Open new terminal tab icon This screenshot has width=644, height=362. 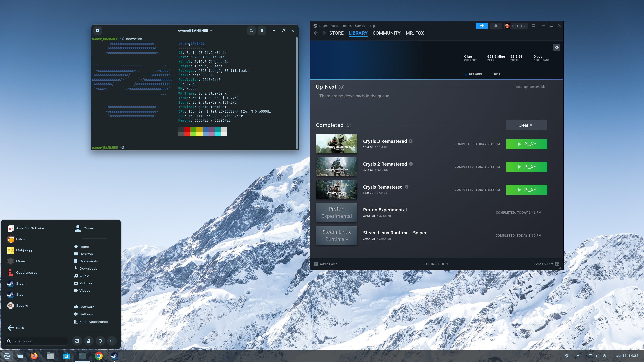[x=98, y=31]
